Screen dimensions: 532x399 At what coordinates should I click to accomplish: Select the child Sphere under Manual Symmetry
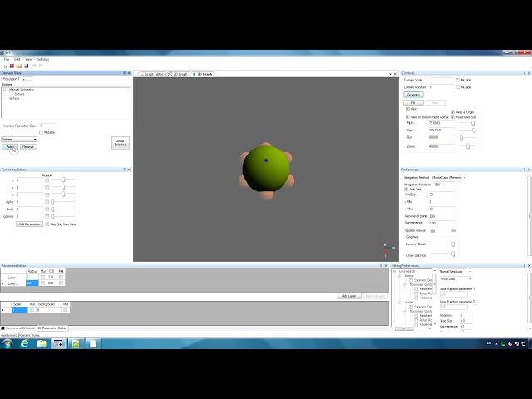[x=19, y=94]
